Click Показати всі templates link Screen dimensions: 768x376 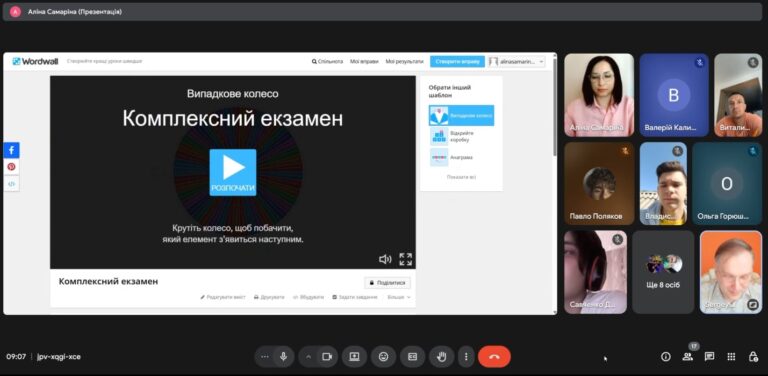(461, 177)
